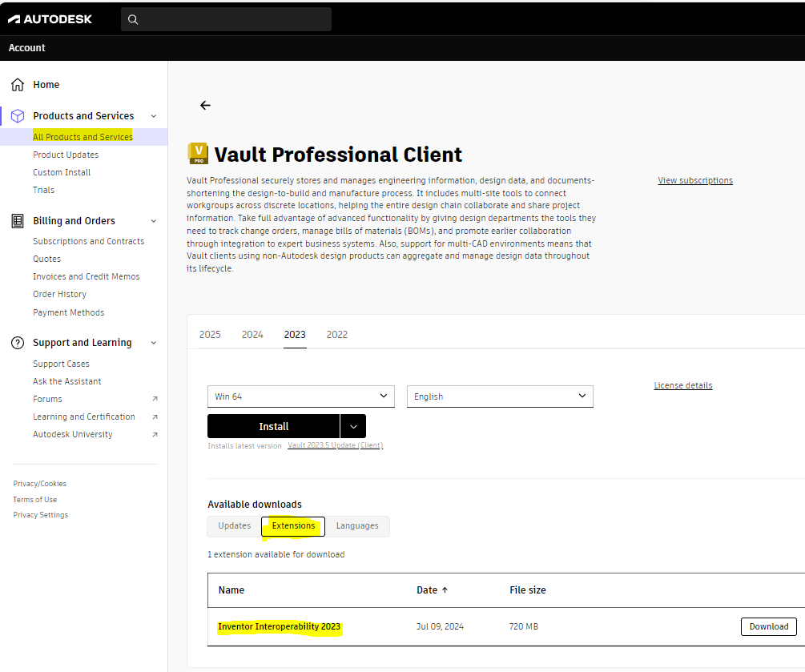805x672 pixels.
Task: Click the Products and Services box icon
Action: pyautogui.click(x=18, y=115)
